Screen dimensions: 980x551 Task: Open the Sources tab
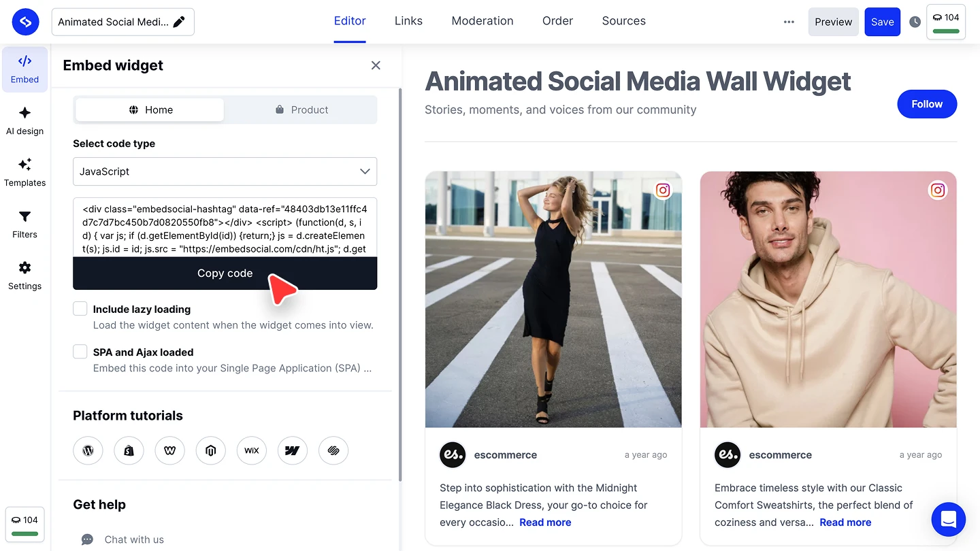pyautogui.click(x=623, y=21)
